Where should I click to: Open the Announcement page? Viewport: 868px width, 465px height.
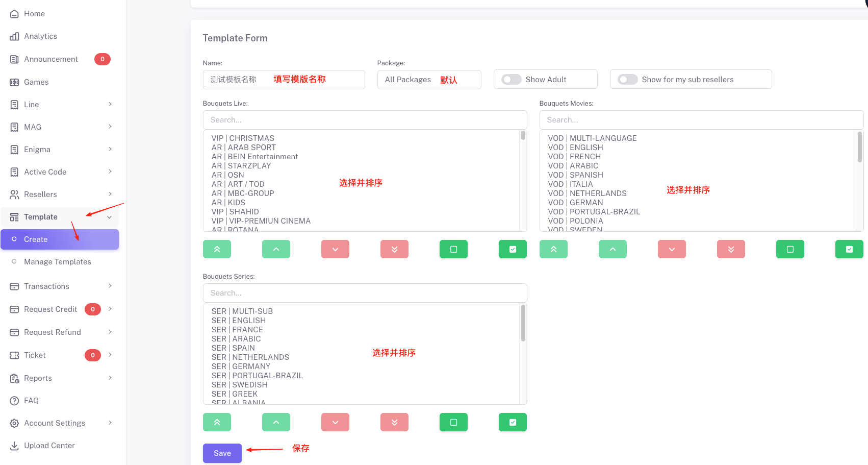(x=60, y=59)
